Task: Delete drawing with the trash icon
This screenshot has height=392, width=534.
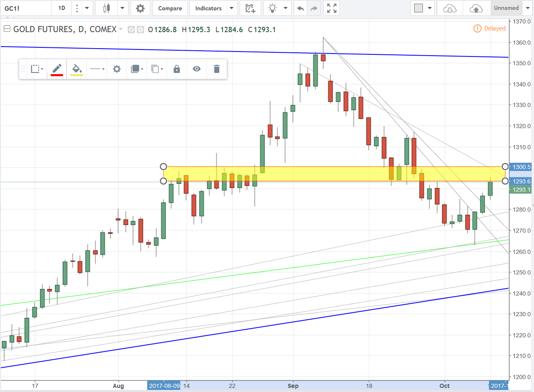Action: click(217, 69)
